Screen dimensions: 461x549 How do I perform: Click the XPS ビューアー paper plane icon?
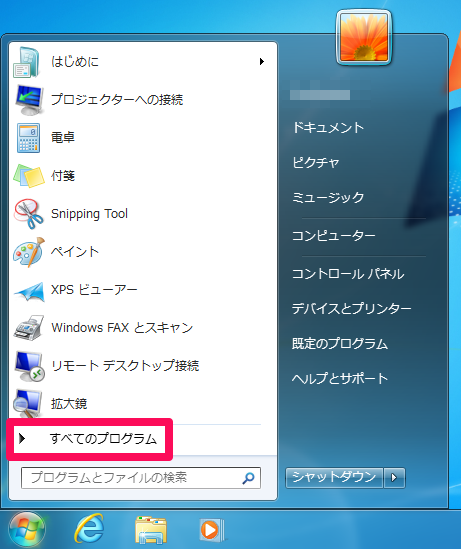(29, 291)
